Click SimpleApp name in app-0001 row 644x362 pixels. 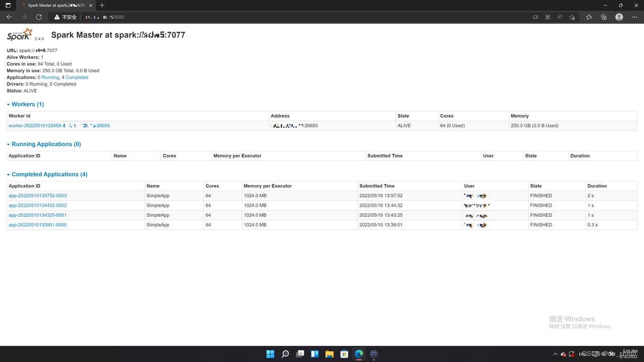(158, 215)
